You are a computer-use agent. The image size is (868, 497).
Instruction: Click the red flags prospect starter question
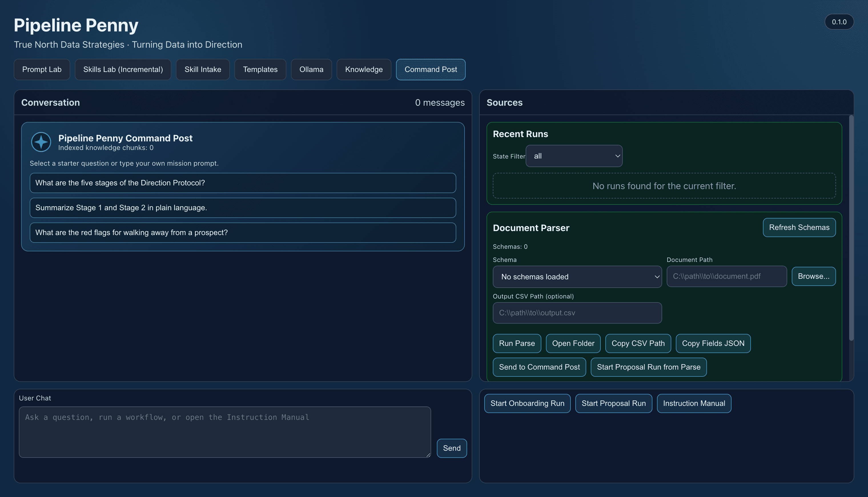pyautogui.click(x=243, y=233)
